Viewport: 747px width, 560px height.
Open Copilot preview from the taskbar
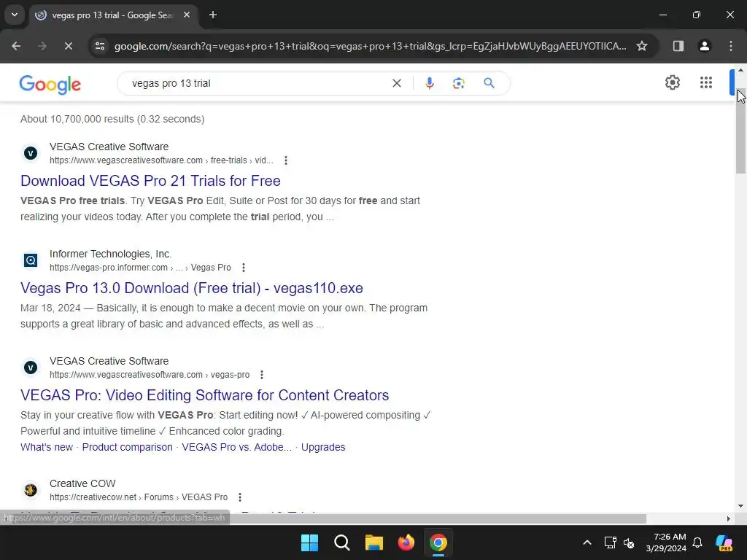(724, 542)
